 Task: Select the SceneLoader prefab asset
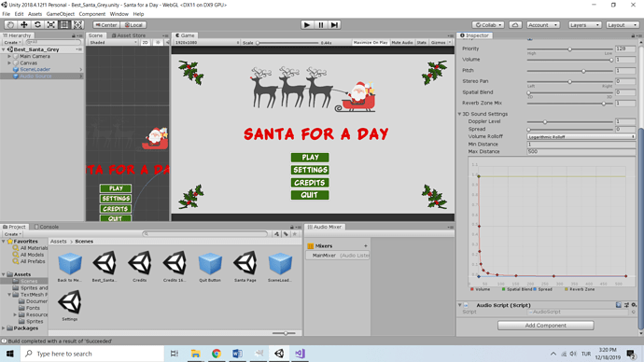point(280,267)
